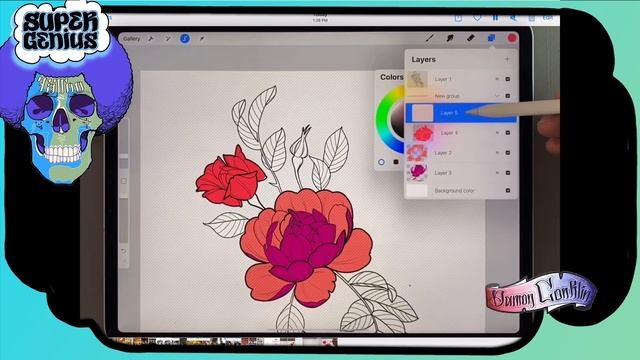Tap the trash icon in Photos toolbar

[x=531, y=18]
